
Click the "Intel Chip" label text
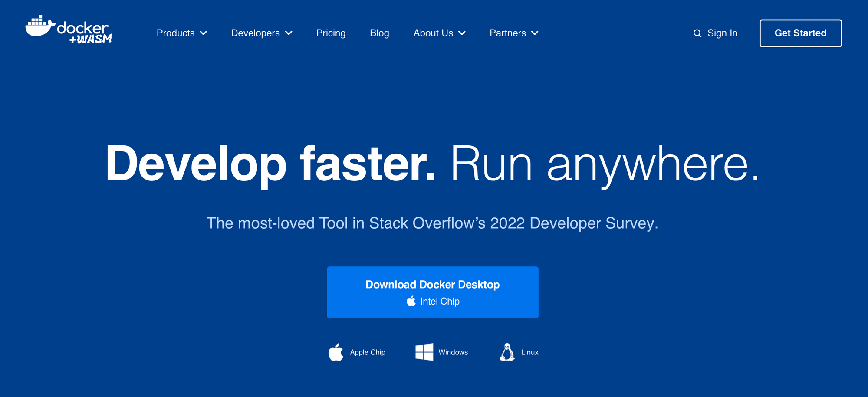tap(440, 302)
